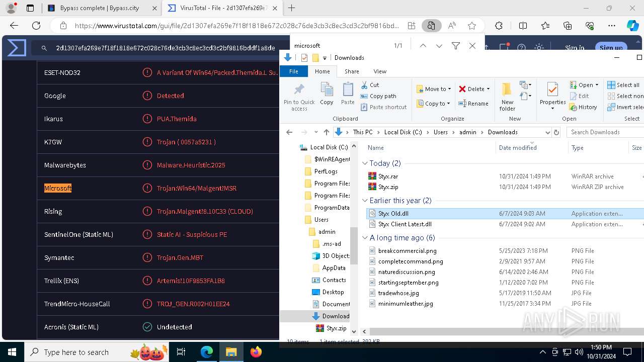The width and height of the screenshot is (644, 362).
Task: Select the Styx.rar file
Action: [388, 176]
